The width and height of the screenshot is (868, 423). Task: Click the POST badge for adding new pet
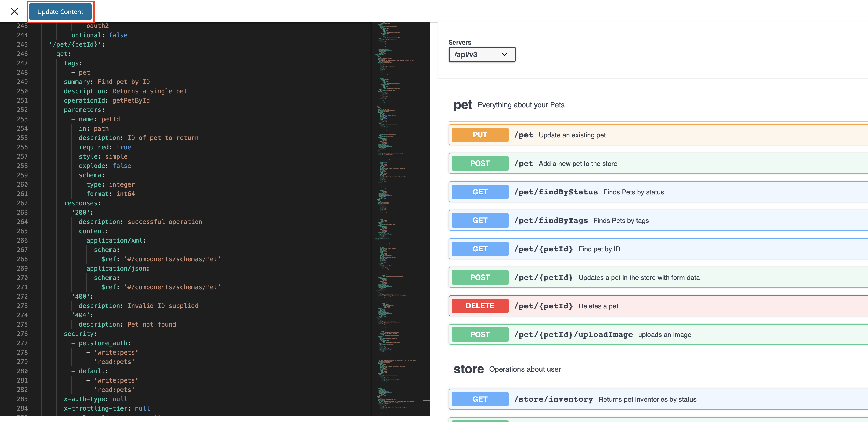coord(479,163)
